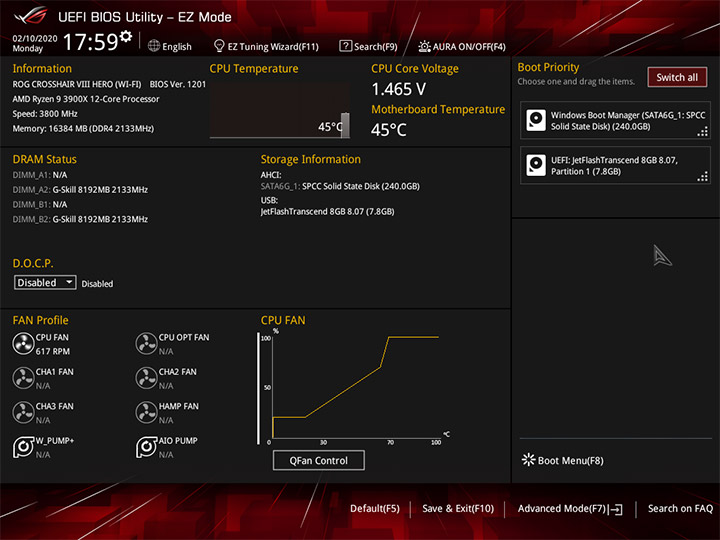Select UEFI JetFlashTranscend boot priority entry
This screenshot has width=720, height=540.
[x=615, y=165]
